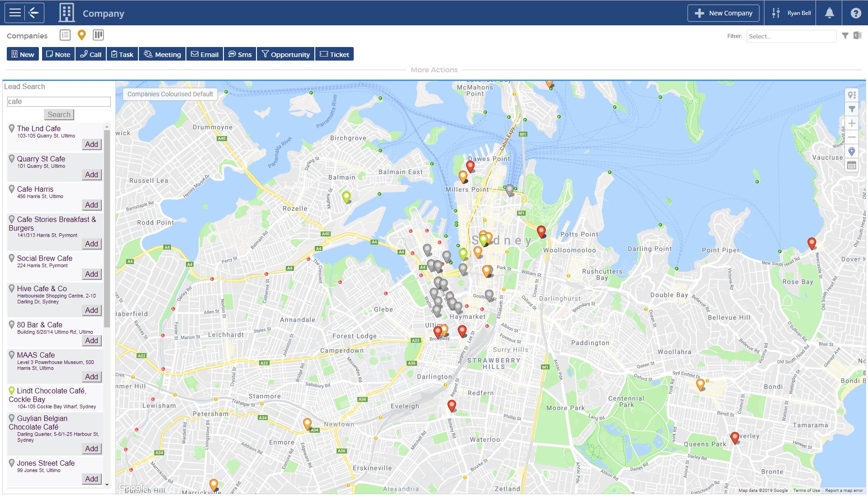Click the New action in the toolbar
Viewport: 868px width, 496px height.
(x=23, y=54)
